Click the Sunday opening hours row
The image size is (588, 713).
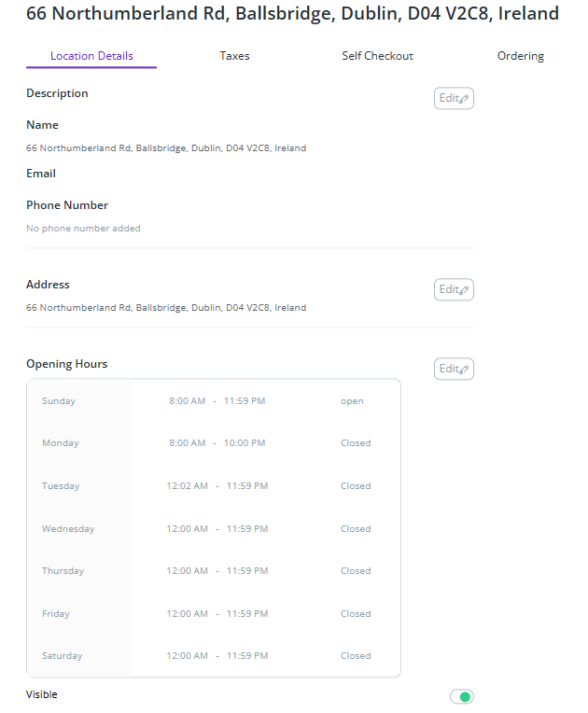[213, 401]
